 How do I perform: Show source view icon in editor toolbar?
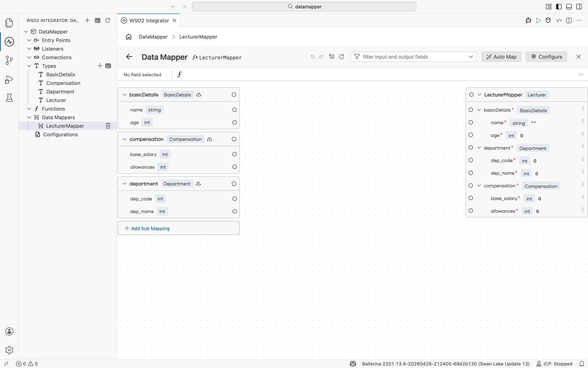click(x=559, y=20)
